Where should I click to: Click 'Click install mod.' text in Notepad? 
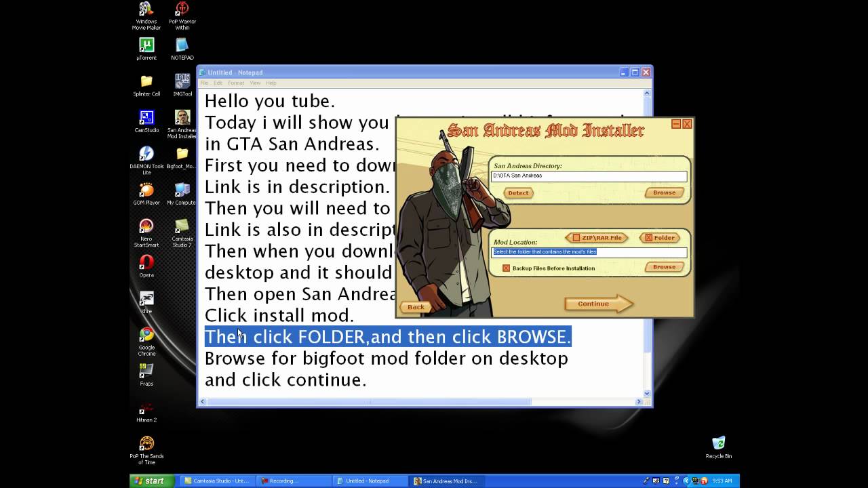(279, 315)
